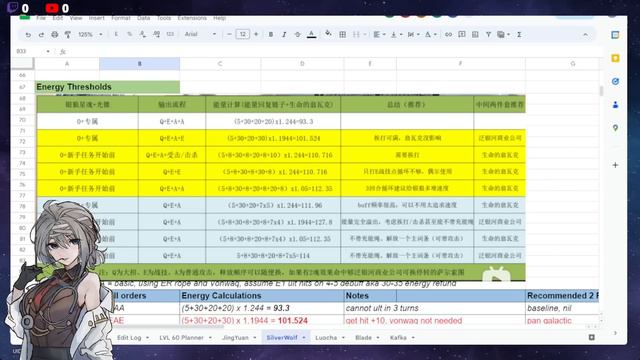This screenshot has width=640, height=360.
Task: Open the Extensions menu
Action: pyautogui.click(x=192, y=18)
